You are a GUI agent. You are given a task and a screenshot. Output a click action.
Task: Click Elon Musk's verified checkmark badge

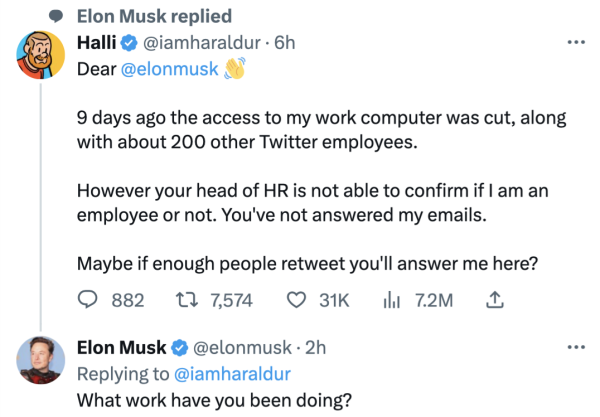(x=179, y=348)
